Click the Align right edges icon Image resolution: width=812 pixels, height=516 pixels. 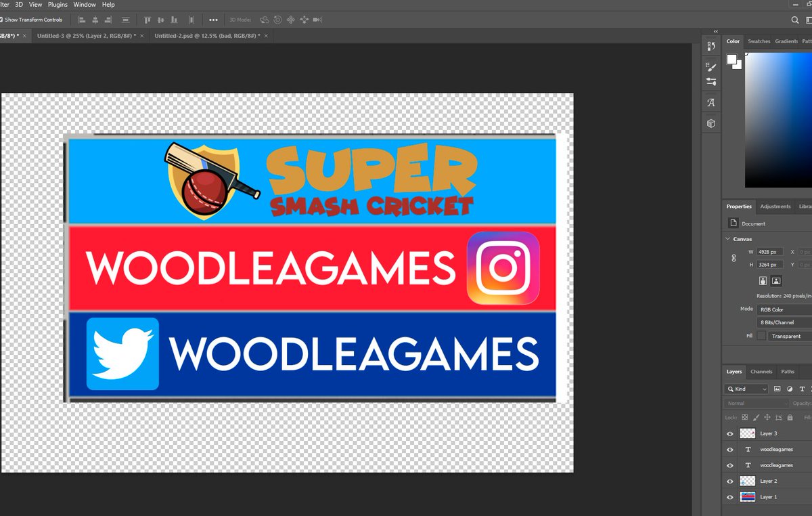pos(109,20)
